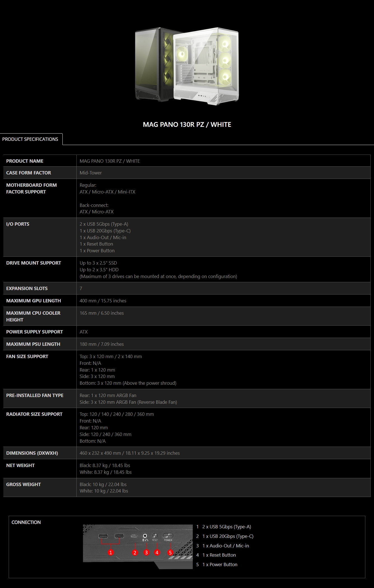374x588 pixels.
Task: Click the PRE-INSTALLED FAN TYPE label
Action: (35, 395)
